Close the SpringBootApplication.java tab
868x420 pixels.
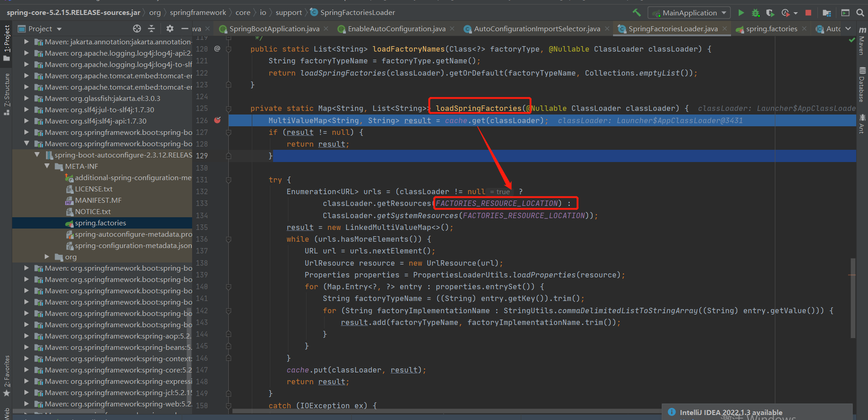point(327,29)
